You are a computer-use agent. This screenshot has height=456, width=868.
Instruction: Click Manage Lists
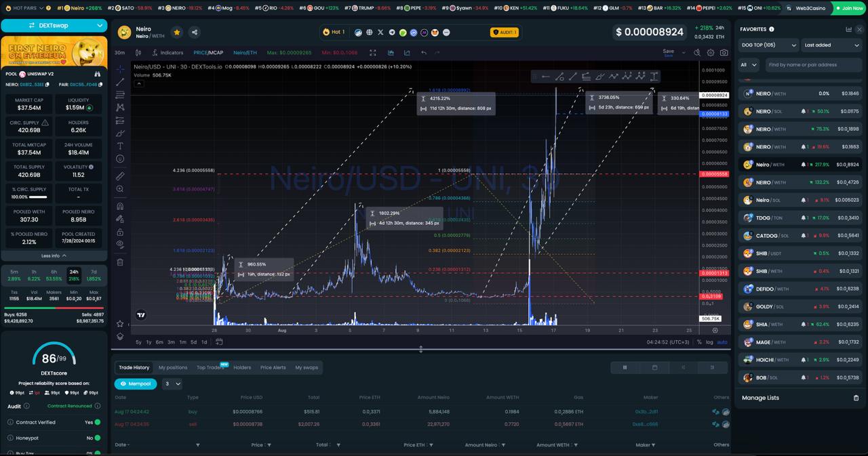760,398
